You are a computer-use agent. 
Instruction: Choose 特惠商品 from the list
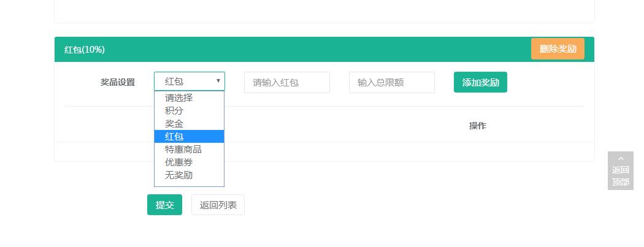[x=189, y=150]
